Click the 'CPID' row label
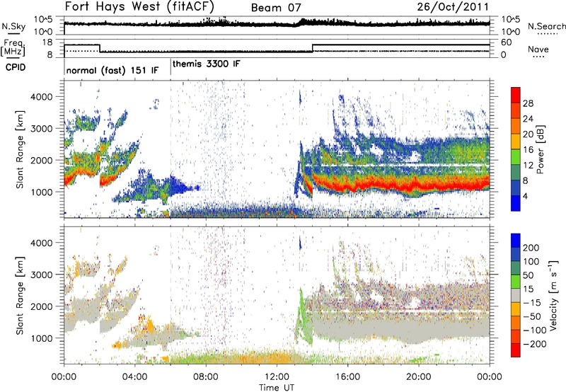 tap(16, 67)
